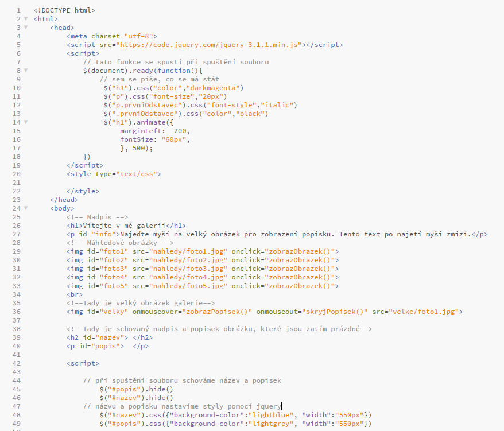Click the comment about 'schovaný nadpis a popisek'

tap(219, 329)
